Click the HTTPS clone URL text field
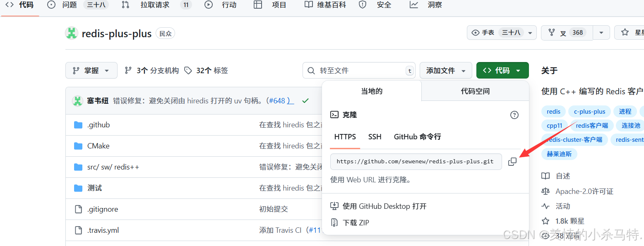 point(416,162)
